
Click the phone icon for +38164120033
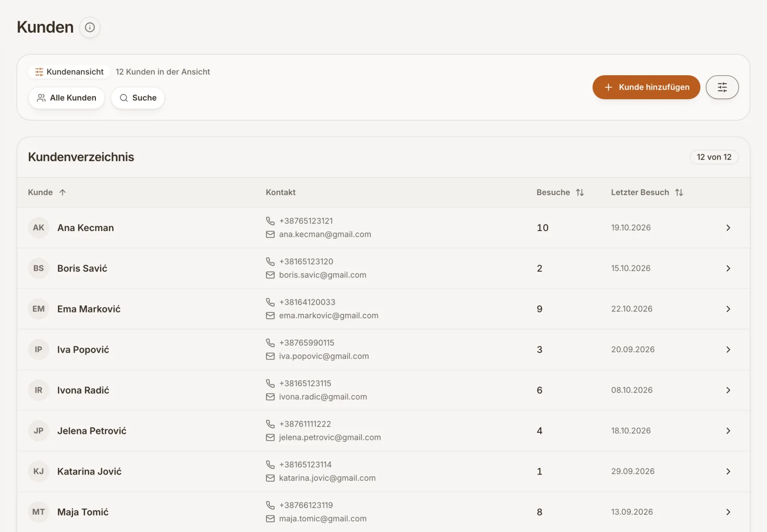270,302
